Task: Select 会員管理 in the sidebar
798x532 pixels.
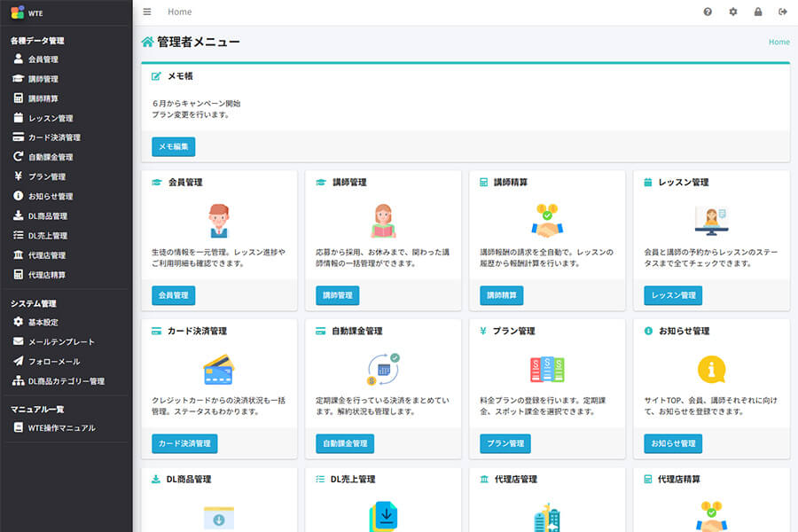Action: coord(44,60)
